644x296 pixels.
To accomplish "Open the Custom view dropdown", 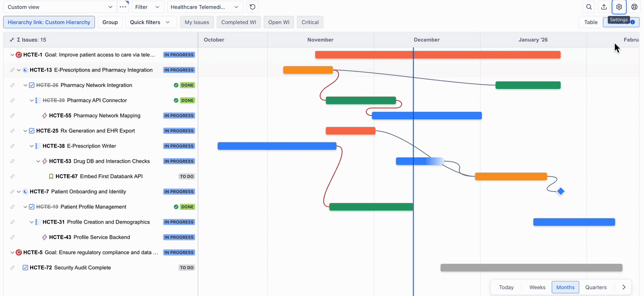I will (59, 7).
